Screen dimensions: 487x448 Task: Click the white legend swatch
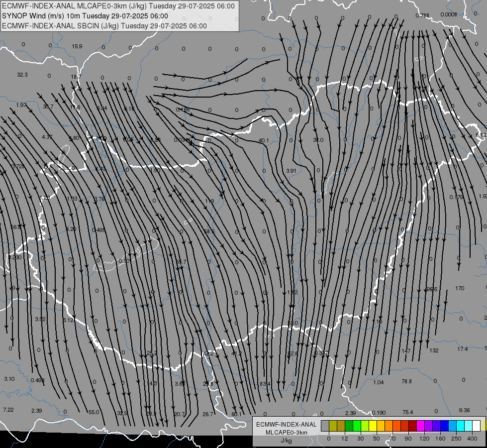[476, 426]
